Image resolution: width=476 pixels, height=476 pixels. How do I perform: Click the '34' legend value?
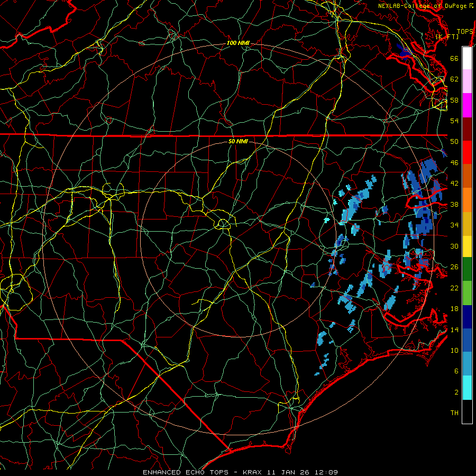click(454, 225)
